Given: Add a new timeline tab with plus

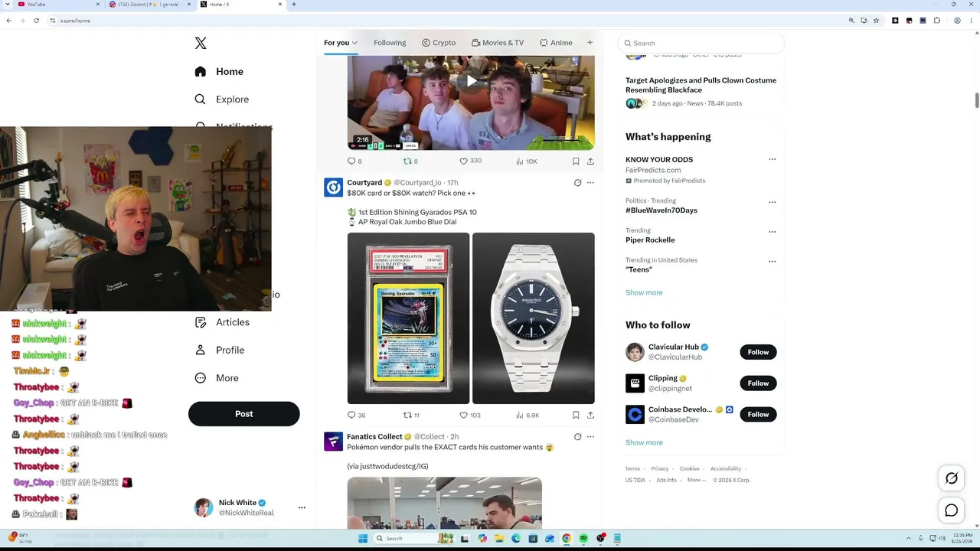Looking at the screenshot, I should click(x=590, y=43).
